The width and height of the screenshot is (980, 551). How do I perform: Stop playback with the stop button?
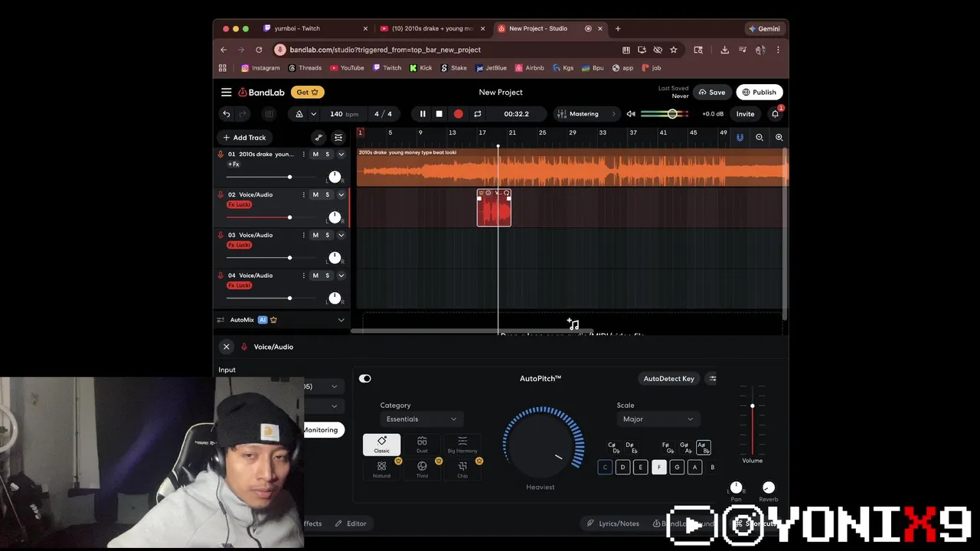click(x=439, y=114)
